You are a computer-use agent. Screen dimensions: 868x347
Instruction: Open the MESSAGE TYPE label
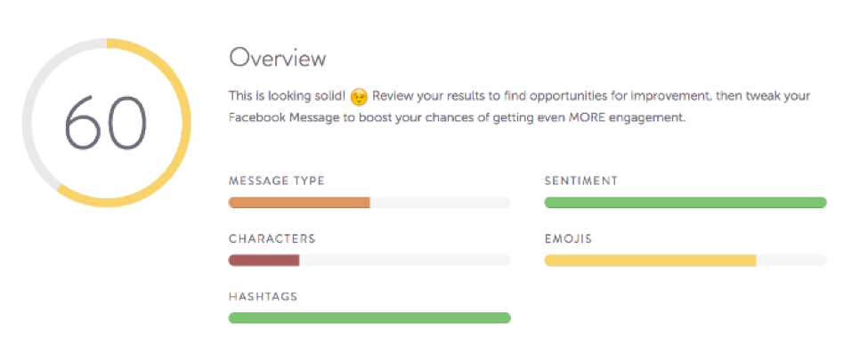(276, 181)
